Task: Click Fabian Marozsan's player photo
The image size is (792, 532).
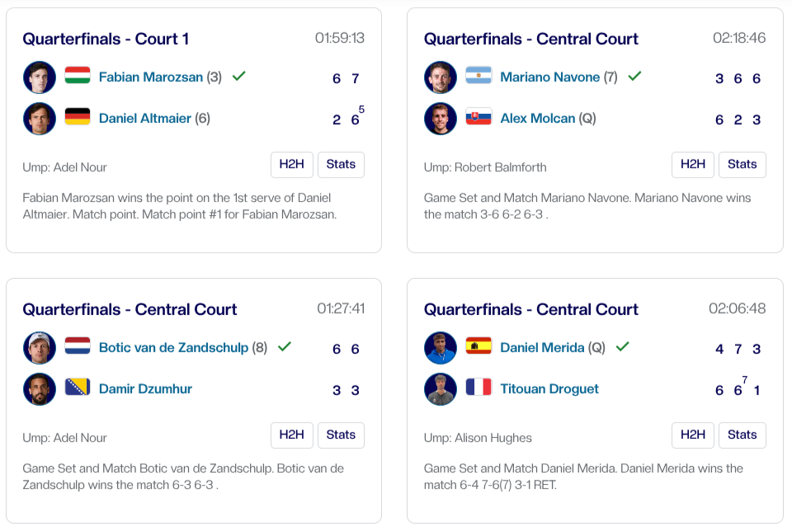Action: click(x=40, y=78)
